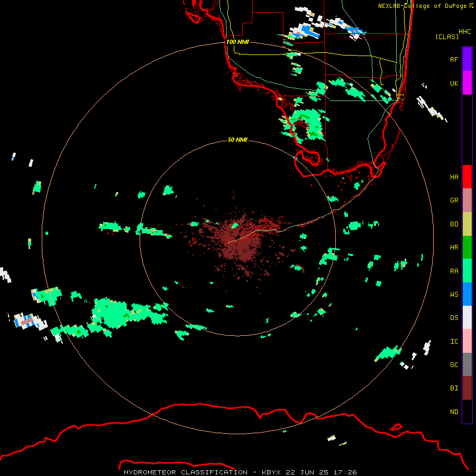Image resolution: width=476 pixels, height=476 pixels.
Task: Click the HA red legend swatch
Action: pyautogui.click(x=467, y=177)
